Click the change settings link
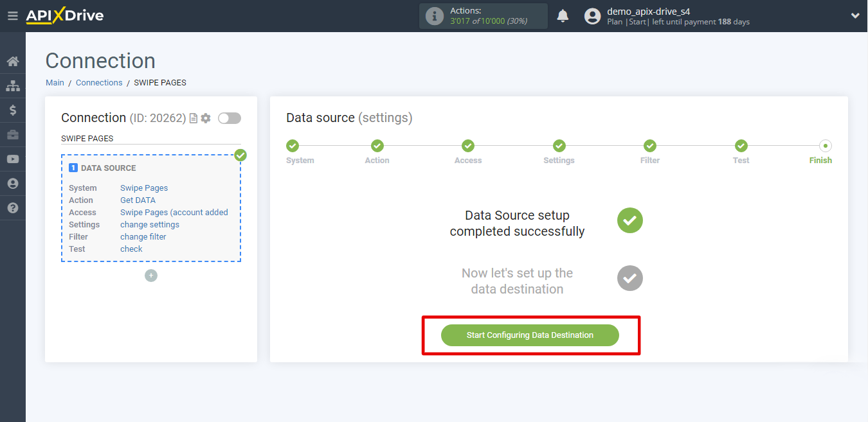 (x=150, y=225)
